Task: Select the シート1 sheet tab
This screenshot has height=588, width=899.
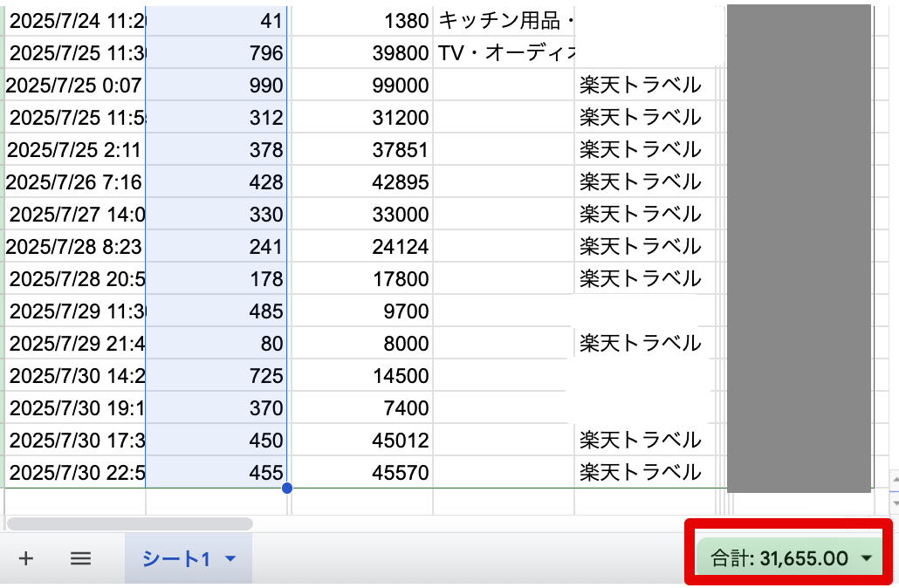Action: (177, 559)
